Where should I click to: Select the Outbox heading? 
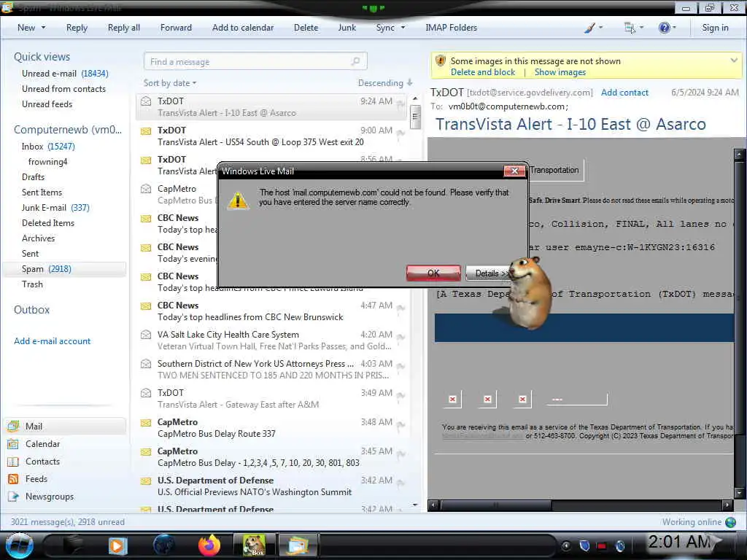(x=31, y=309)
